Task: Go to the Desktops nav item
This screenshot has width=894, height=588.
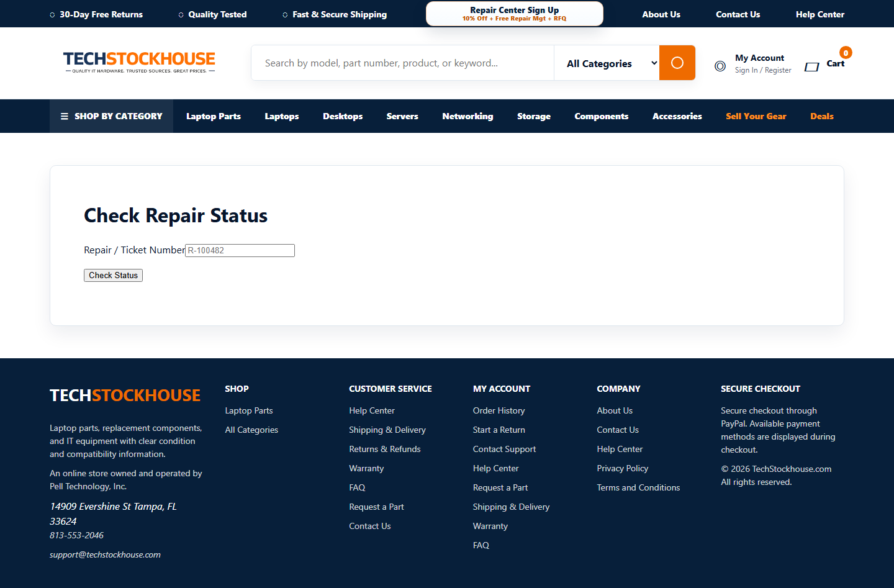Action: pyautogui.click(x=343, y=116)
